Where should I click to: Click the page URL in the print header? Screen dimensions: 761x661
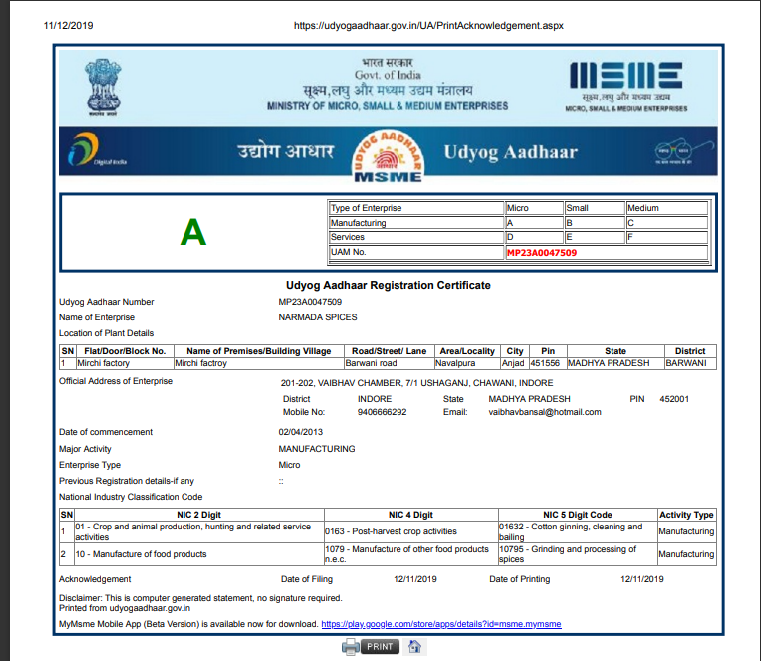tap(428, 25)
